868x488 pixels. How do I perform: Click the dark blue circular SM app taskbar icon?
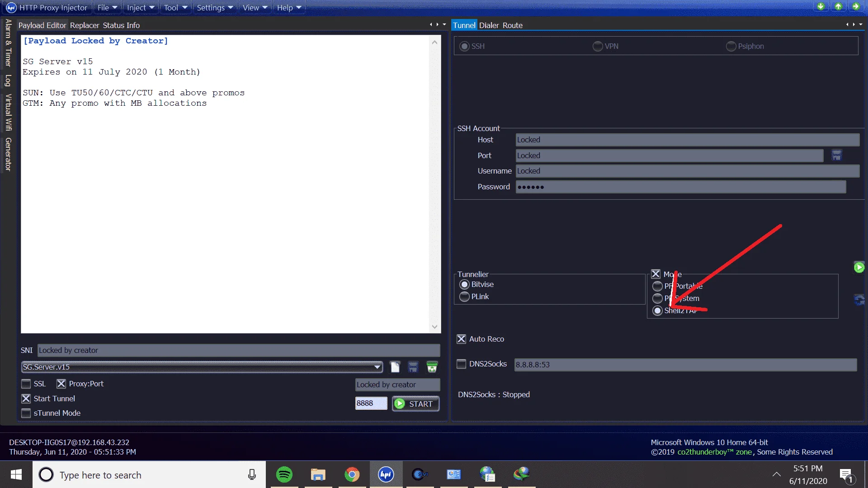(420, 474)
